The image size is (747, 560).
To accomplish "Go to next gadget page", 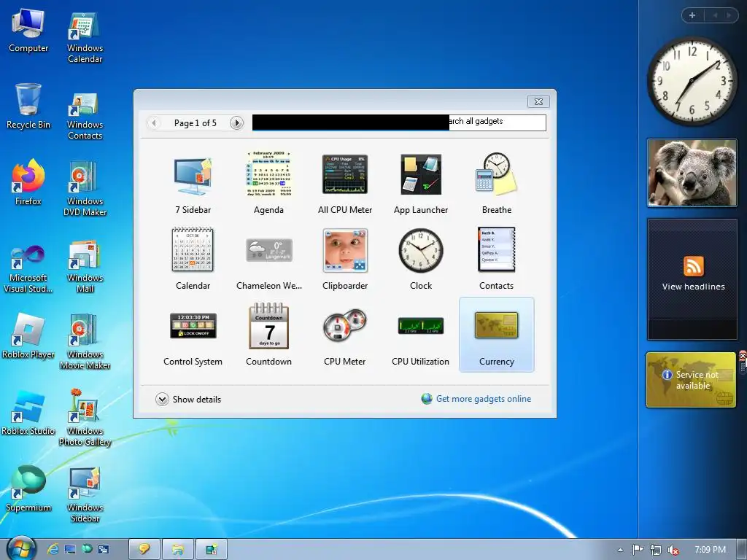I will [236, 123].
